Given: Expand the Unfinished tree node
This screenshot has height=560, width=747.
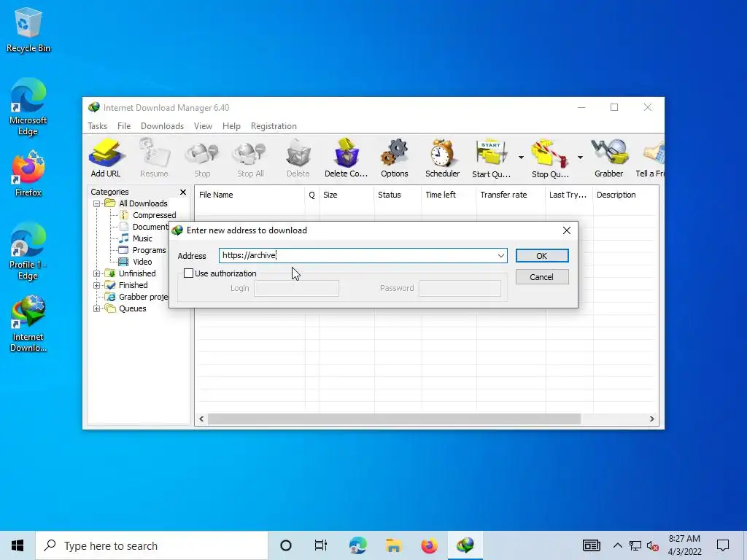Looking at the screenshot, I should coord(97,273).
